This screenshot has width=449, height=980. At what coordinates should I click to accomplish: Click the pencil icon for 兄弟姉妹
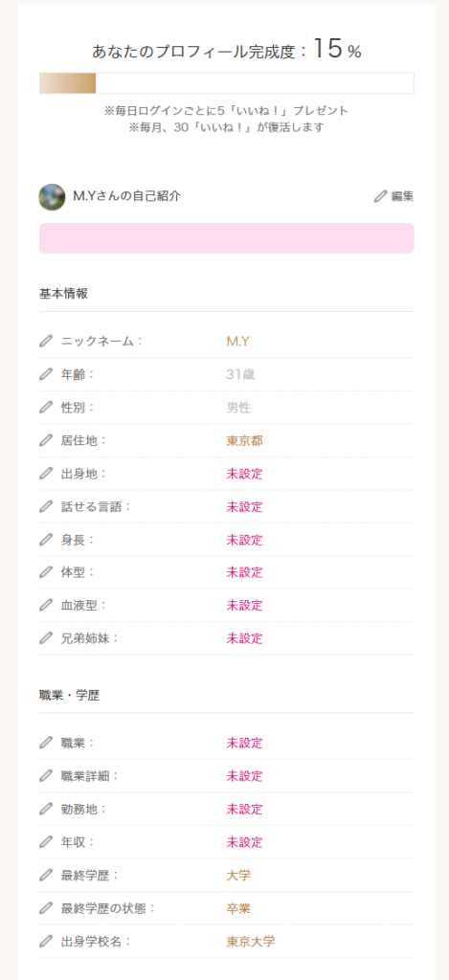46,638
